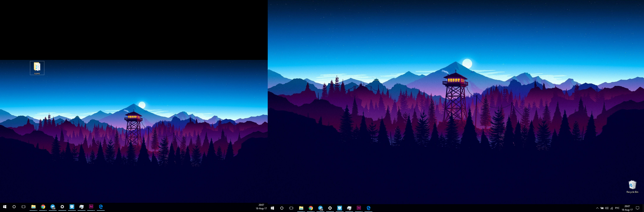Open the volume control tray icon
This screenshot has height=212, width=644.
(x=607, y=208)
